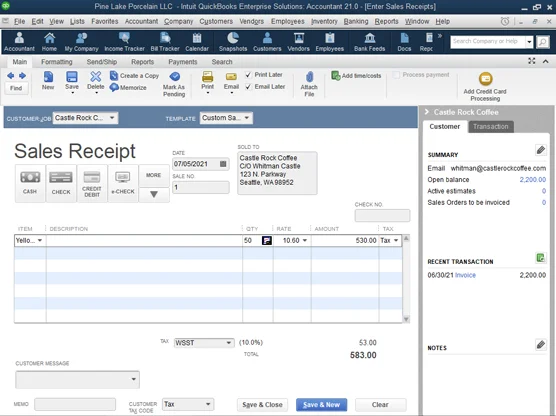This screenshot has height=416, width=556.
Task: Open the Rate dropdown arrow
Action: click(x=305, y=240)
